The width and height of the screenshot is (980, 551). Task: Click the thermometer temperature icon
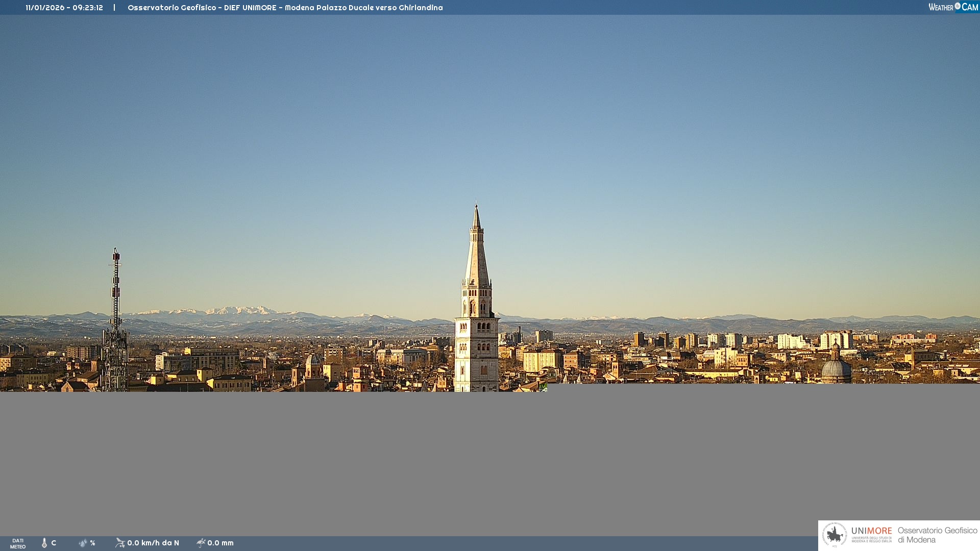pyautogui.click(x=44, y=543)
